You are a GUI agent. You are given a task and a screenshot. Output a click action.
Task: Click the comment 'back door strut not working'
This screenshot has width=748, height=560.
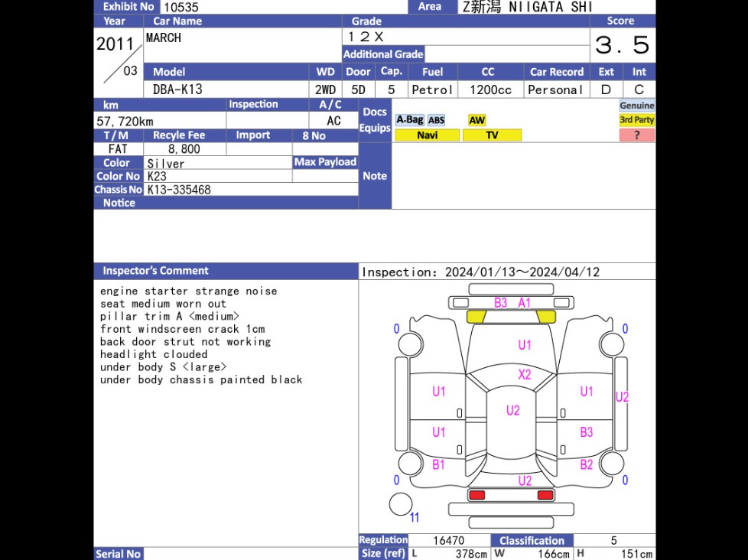[186, 341]
